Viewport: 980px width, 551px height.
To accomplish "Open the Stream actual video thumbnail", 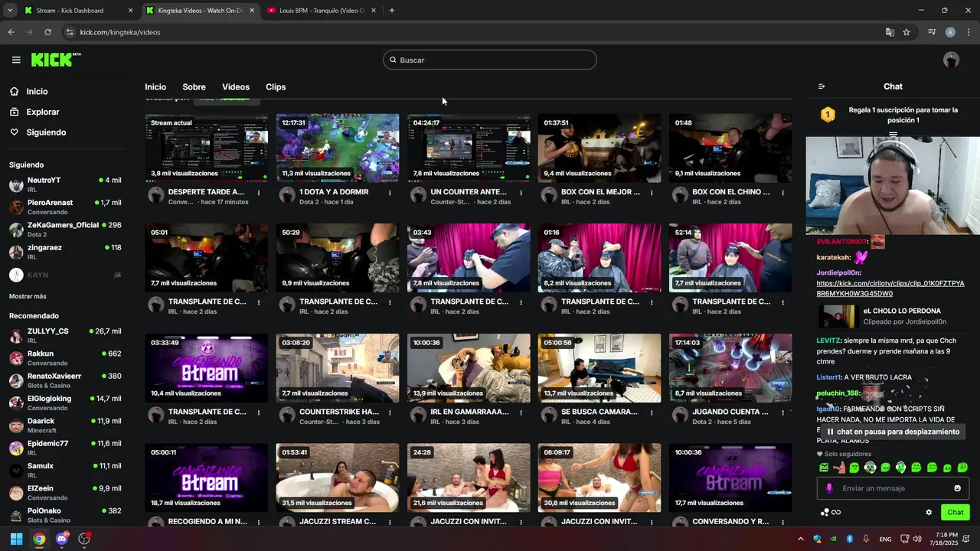I will pyautogui.click(x=207, y=148).
